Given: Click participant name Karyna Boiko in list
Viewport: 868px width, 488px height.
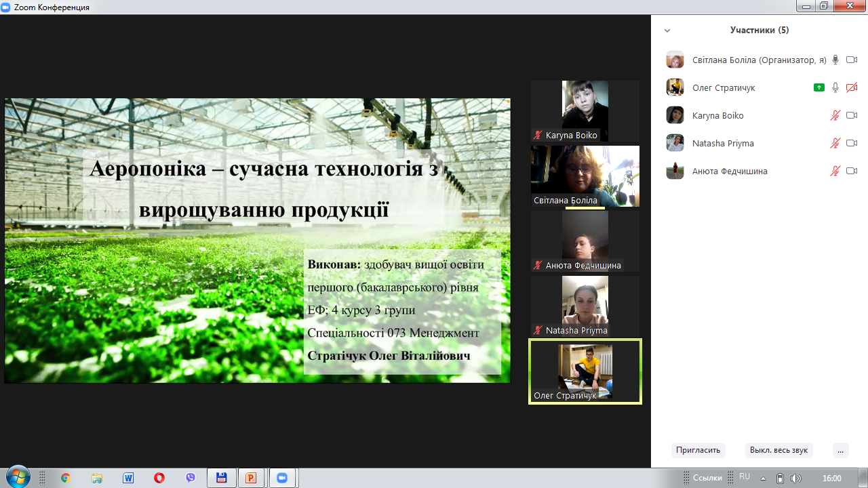Looking at the screenshot, I should pos(718,115).
